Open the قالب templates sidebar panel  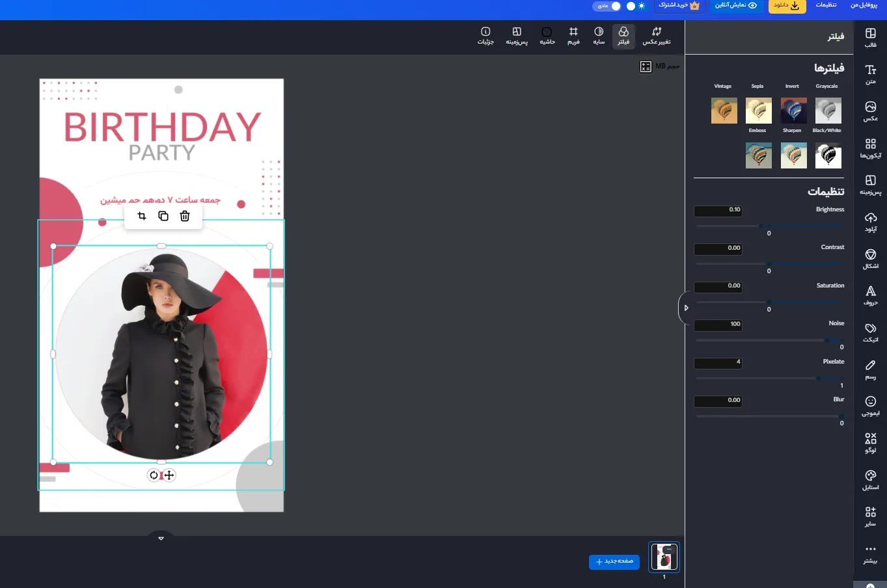point(870,38)
